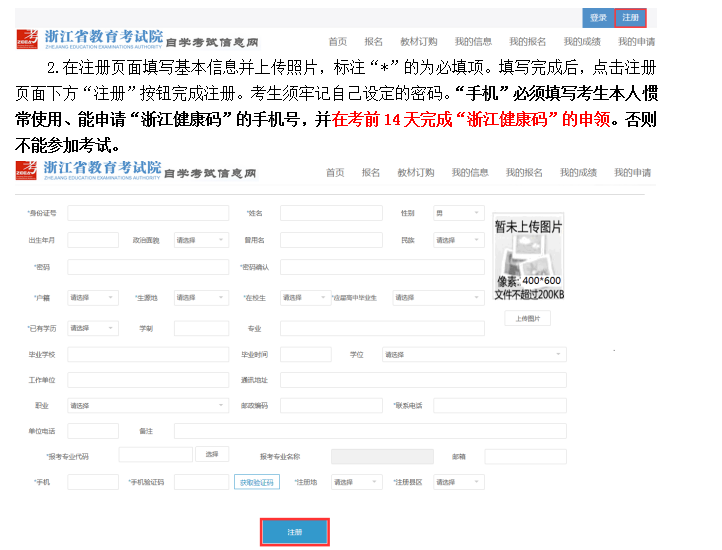Click the 选择 button next to 报考专业代码

pos(212,454)
